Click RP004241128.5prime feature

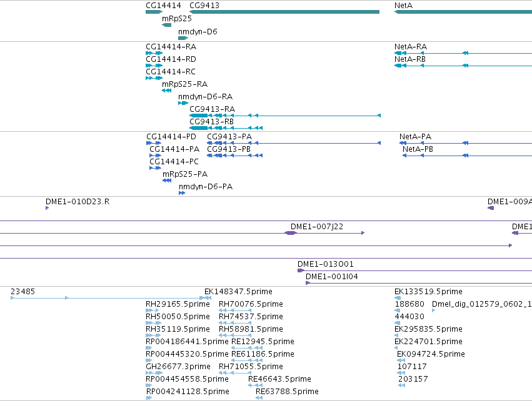point(149,399)
